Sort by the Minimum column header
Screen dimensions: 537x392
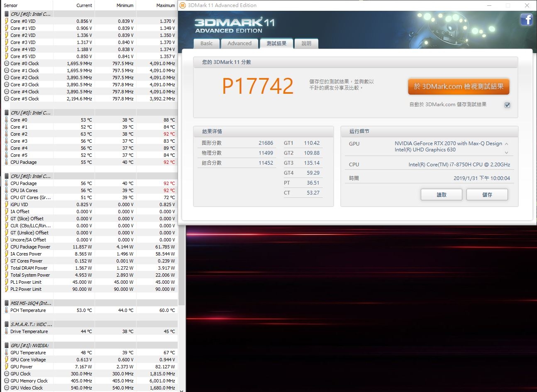pyautogui.click(x=115, y=5)
